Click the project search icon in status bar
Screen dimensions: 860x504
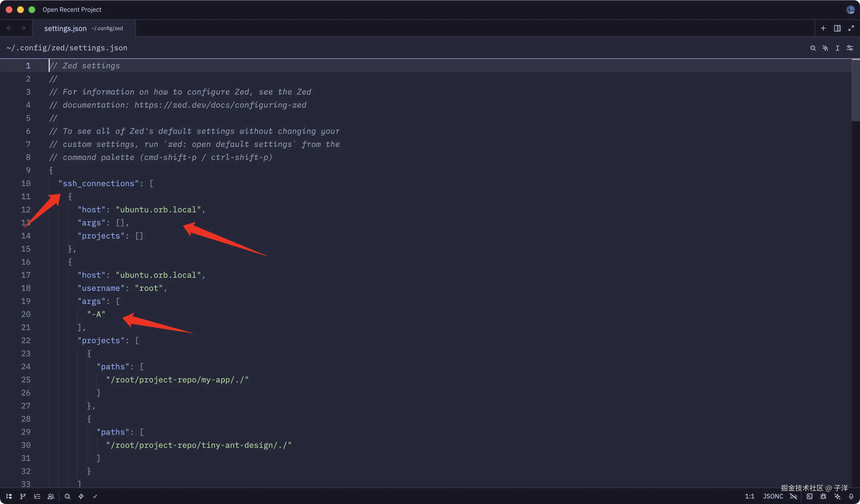[x=68, y=496]
